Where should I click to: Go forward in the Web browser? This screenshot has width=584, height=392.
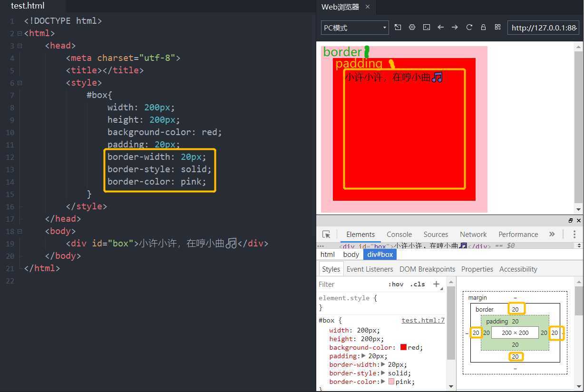point(455,28)
